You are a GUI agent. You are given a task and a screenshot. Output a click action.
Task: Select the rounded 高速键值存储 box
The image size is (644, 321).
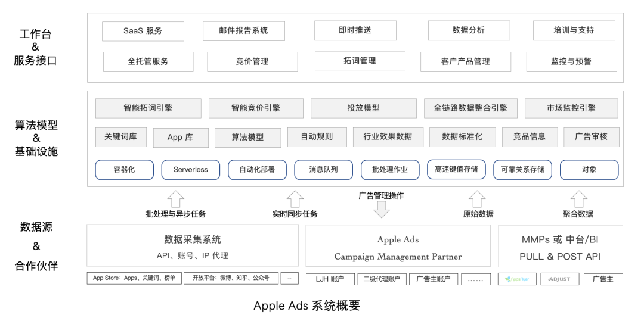456,169
